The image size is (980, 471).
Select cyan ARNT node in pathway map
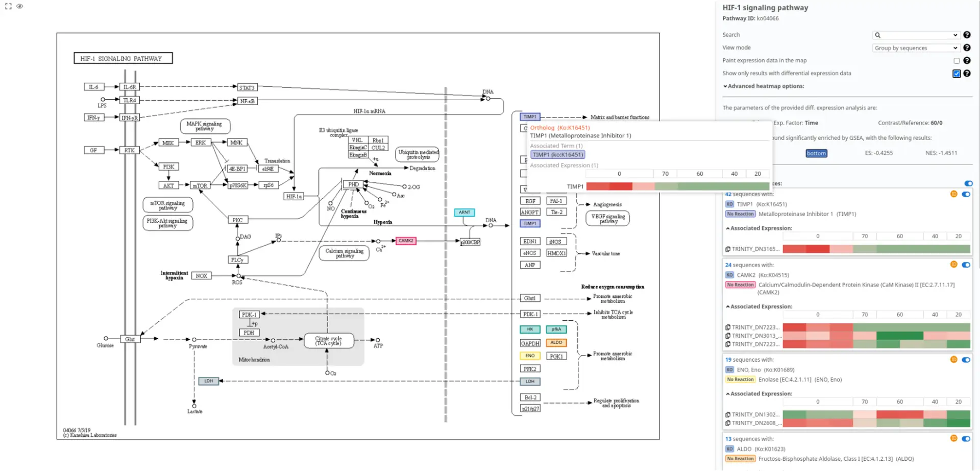click(x=464, y=213)
